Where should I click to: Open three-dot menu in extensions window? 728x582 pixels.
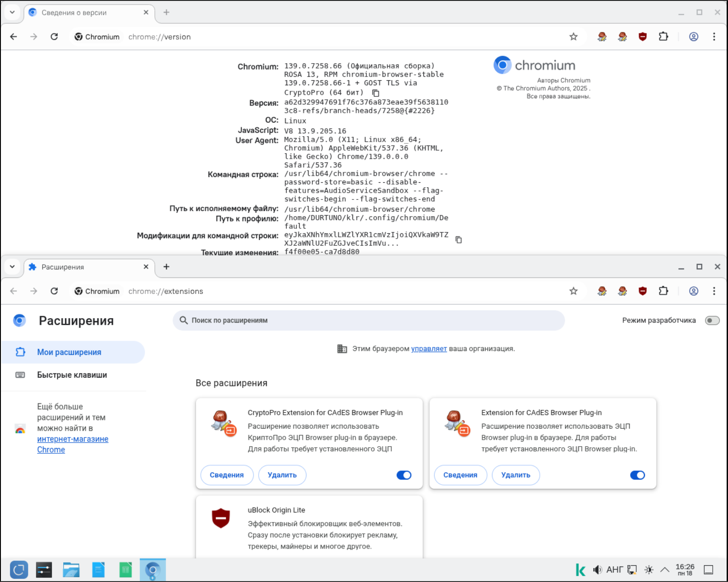(x=714, y=291)
